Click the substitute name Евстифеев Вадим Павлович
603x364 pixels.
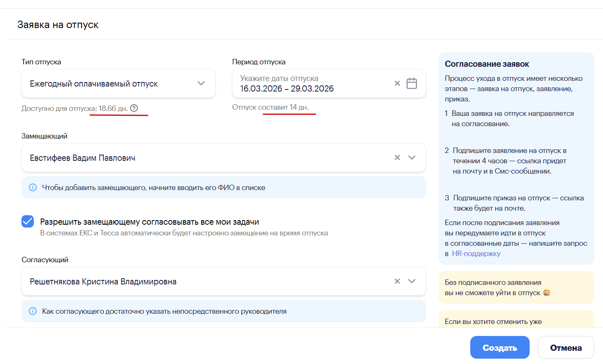pyautogui.click(x=82, y=158)
